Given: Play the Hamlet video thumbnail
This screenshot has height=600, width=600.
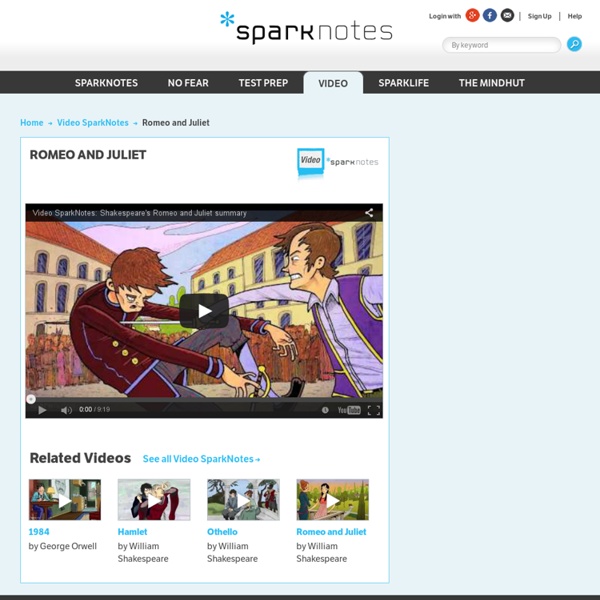Looking at the screenshot, I should click(x=154, y=500).
